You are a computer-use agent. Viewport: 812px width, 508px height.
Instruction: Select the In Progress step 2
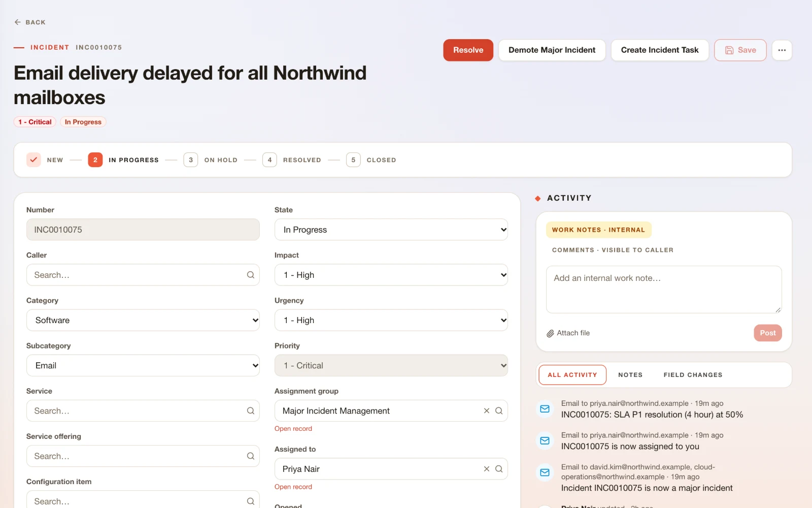pyautogui.click(x=123, y=160)
